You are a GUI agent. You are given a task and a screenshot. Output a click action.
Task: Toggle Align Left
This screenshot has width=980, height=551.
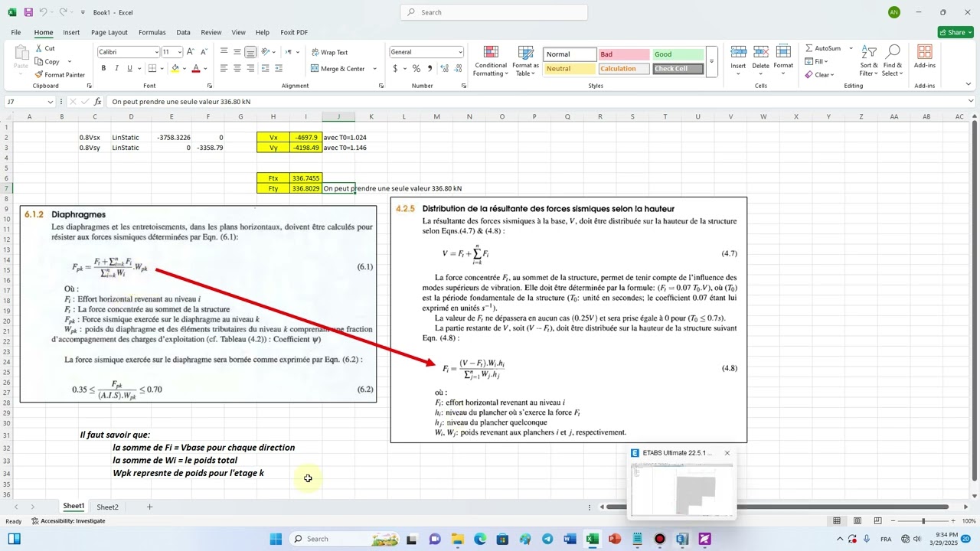(x=224, y=68)
